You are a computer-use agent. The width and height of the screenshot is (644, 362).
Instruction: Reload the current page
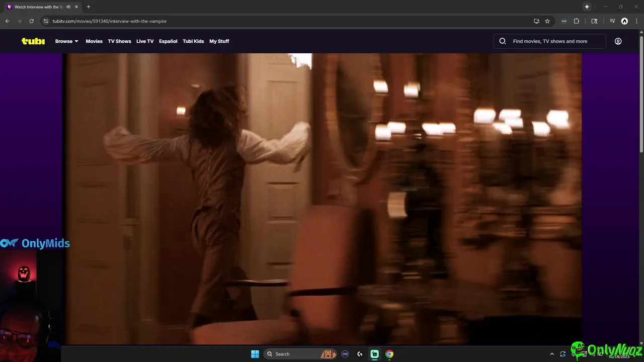[x=31, y=21]
